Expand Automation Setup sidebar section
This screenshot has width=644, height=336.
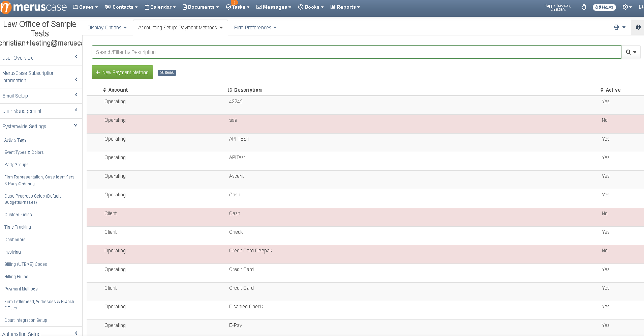(x=41, y=334)
